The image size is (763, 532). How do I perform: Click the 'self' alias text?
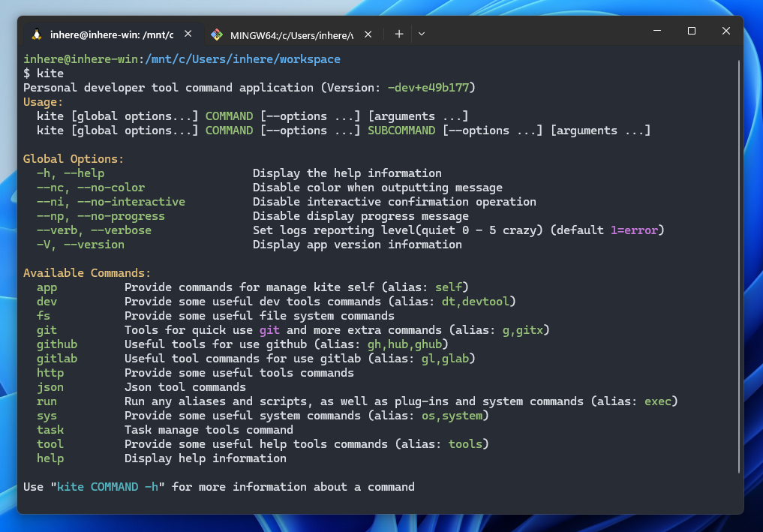449,287
